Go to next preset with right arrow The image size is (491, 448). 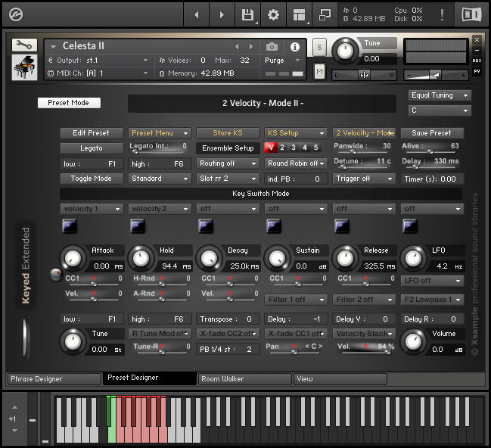[x=222, y=14]
